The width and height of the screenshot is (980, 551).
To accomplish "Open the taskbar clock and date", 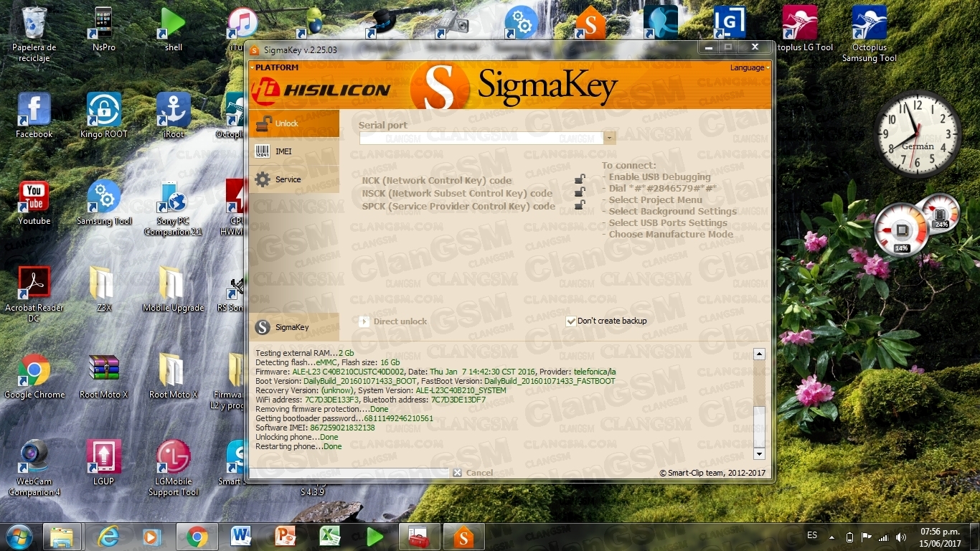I will (940, 537).
